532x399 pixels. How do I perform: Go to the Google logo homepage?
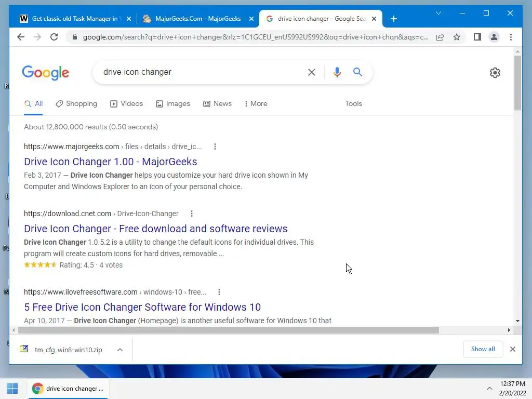[46, 73]
